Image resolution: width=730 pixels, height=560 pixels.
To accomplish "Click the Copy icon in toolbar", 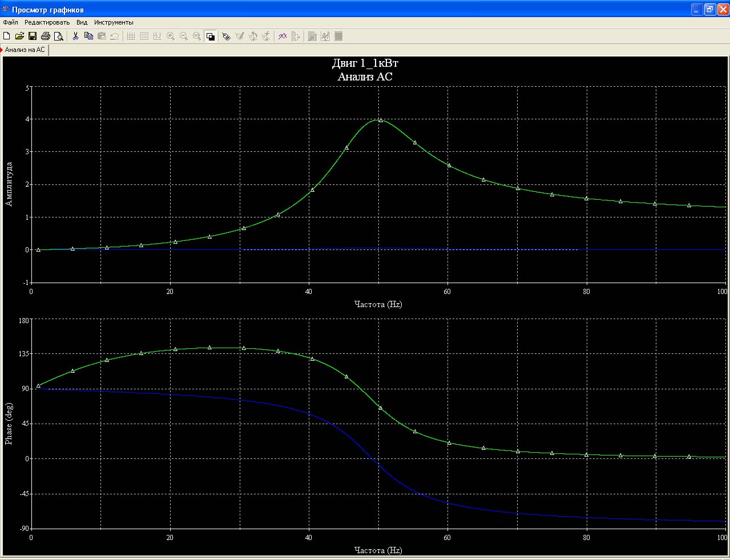I will pos(88,37).
